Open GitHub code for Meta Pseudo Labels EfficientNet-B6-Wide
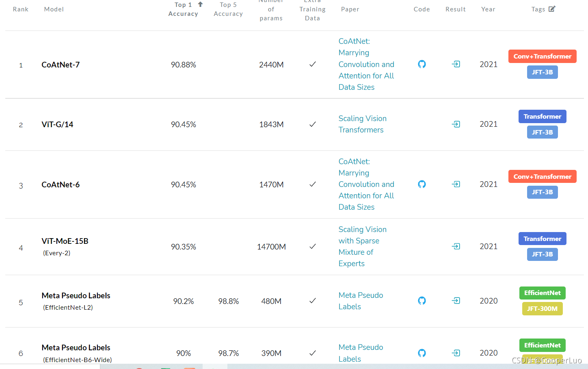Viewport: 588px width, 369px height. point(422,353)
